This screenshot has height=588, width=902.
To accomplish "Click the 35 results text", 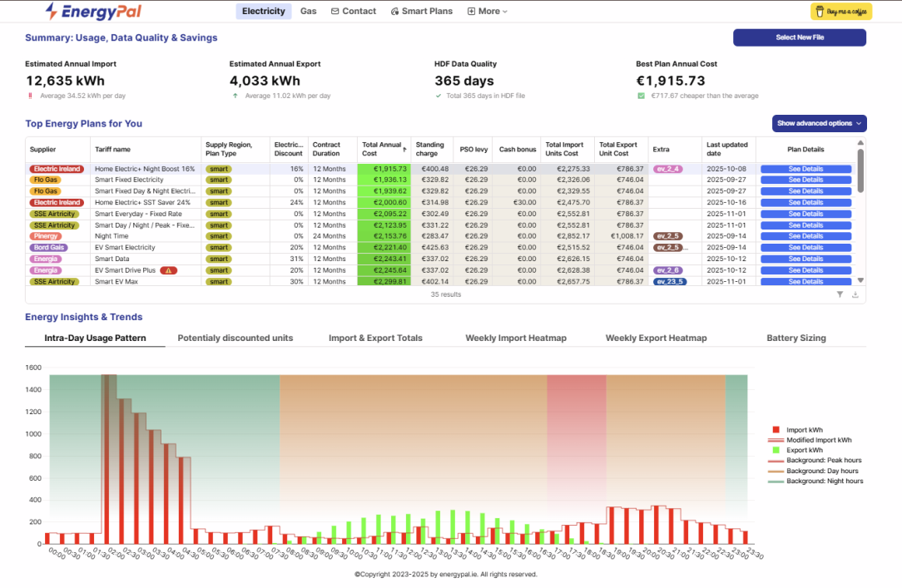I will pos(446,294).
